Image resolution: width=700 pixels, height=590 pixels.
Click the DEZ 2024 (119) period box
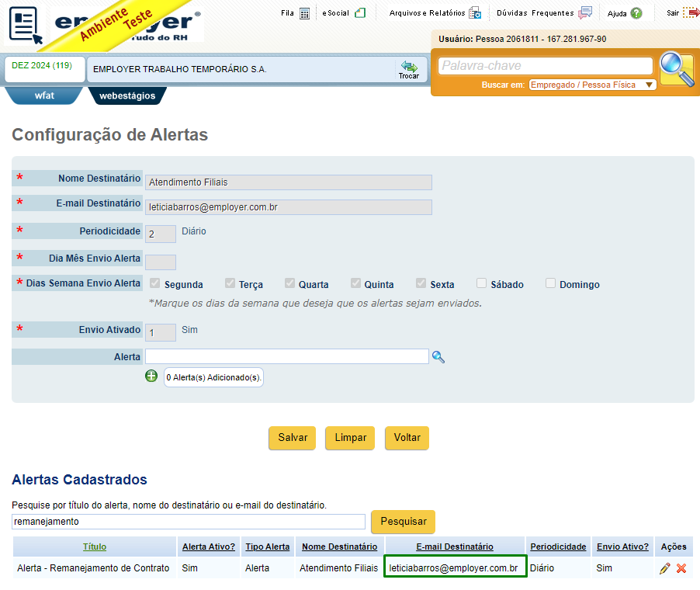click(45, 69)
